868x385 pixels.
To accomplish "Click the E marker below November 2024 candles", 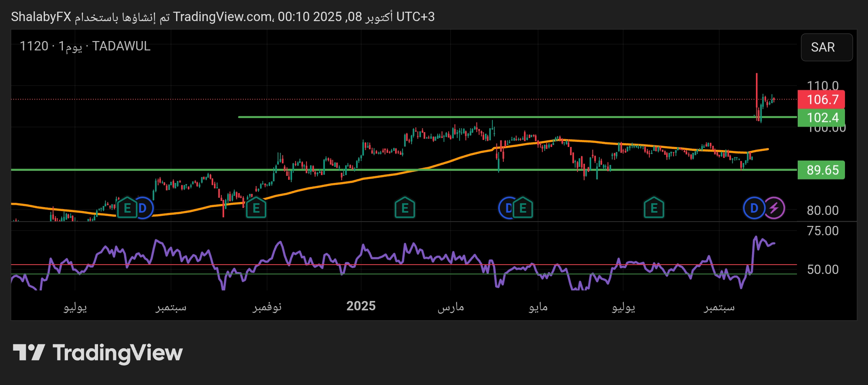I will (x=256, y=208).
